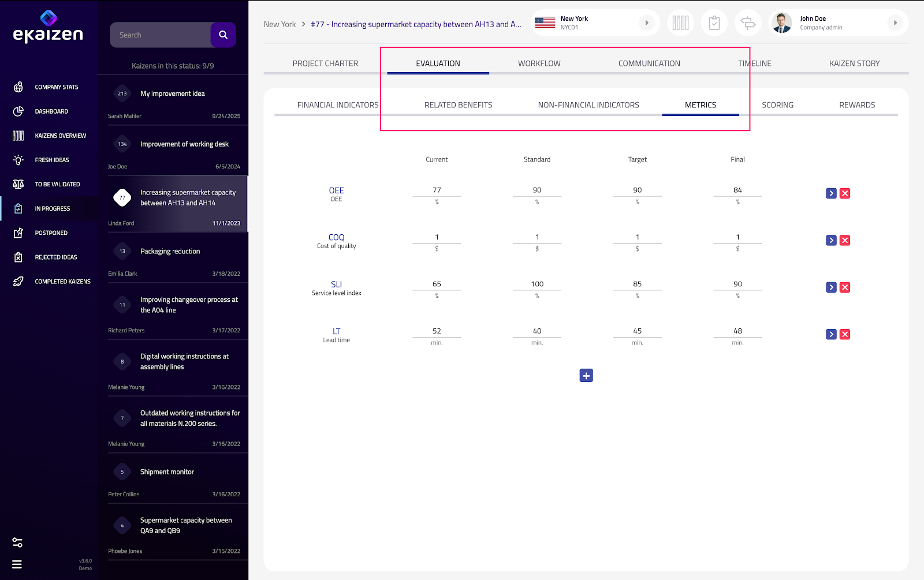Click the clipboard checklist icon in header
The image size is (924, 580).
coord(714,23)
